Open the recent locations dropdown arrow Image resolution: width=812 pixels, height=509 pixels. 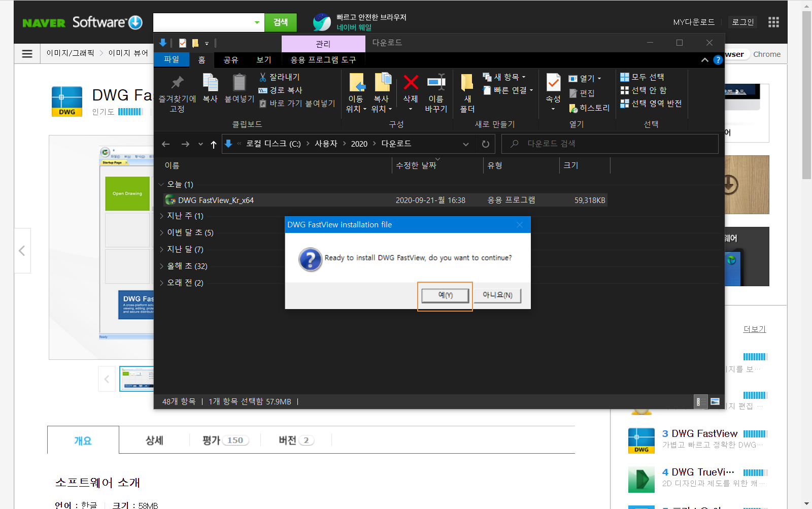pos(200,144)
